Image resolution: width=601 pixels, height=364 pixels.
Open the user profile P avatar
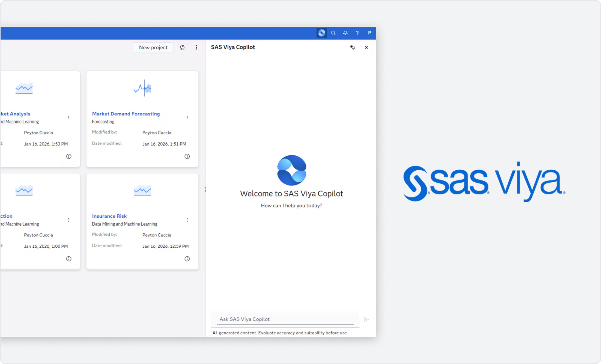tap(370, 33)
